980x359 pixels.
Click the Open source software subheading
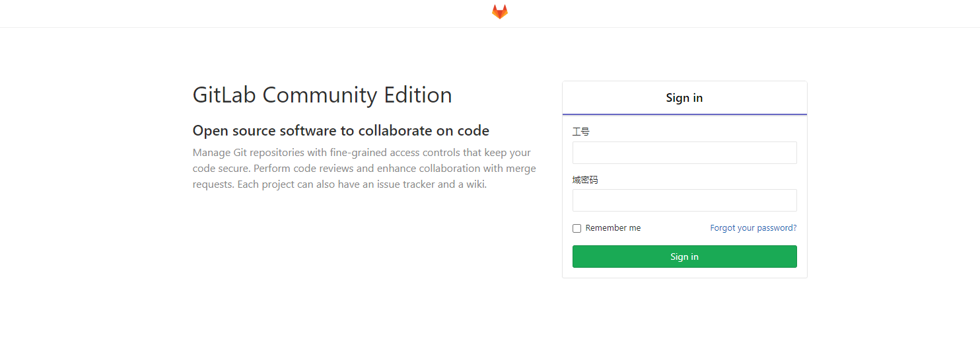(x=341, y=130)
